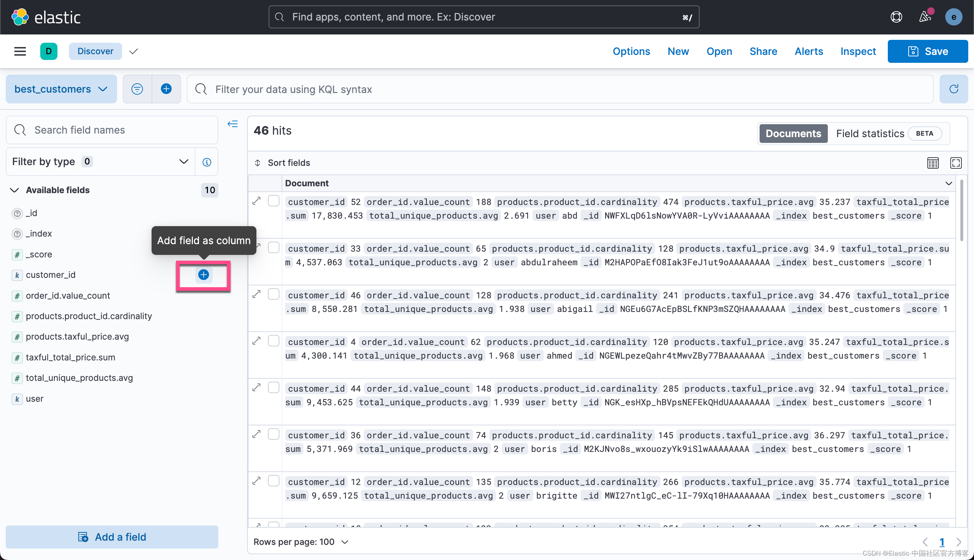Focus the KQL filter query input
The height and width of the screenshot is (560, 974).
[x=558, y=89]
